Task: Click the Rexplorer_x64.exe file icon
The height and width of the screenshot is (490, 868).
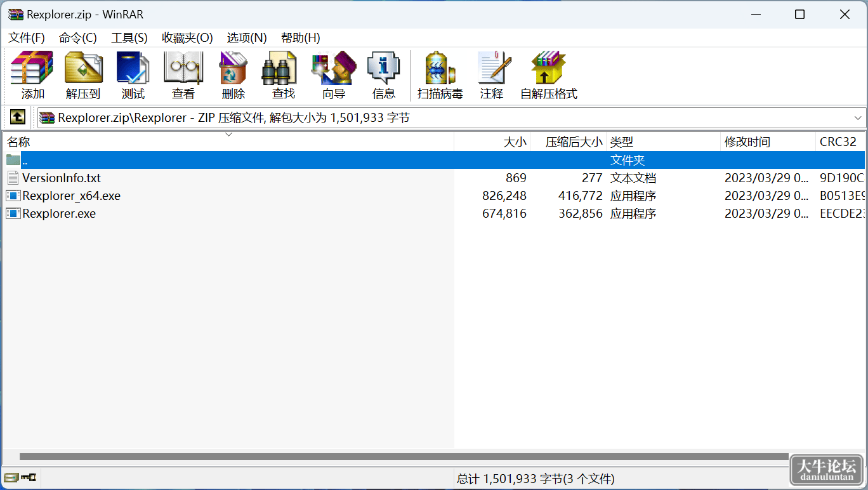Action: (13, 195)
